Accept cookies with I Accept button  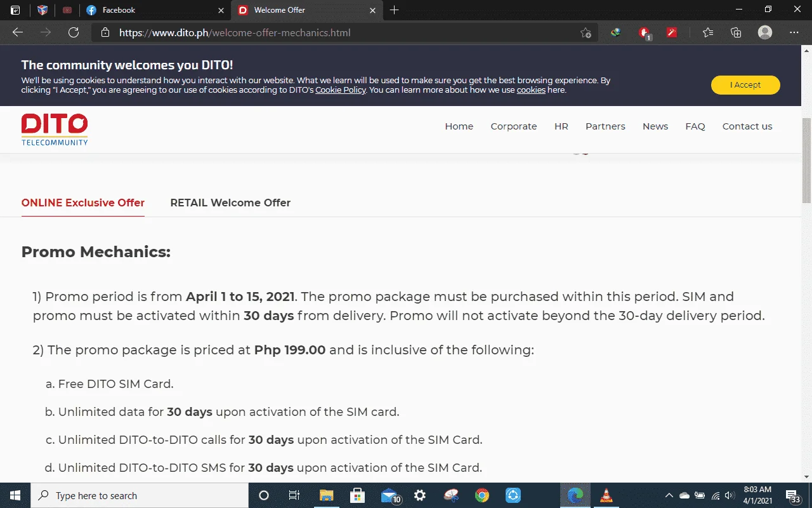(x=745, y=85)
